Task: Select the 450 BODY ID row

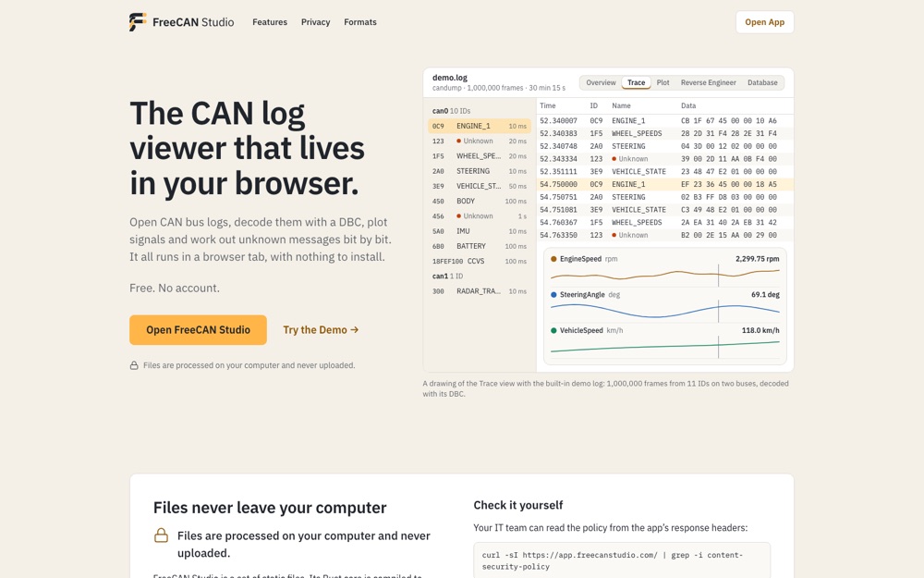Action: click(x=479, y=201)
